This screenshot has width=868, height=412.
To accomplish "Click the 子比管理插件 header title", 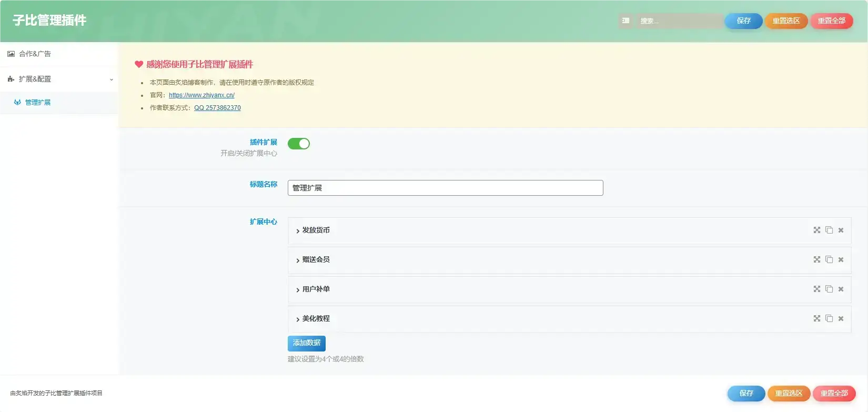I will tap(49, 21).
